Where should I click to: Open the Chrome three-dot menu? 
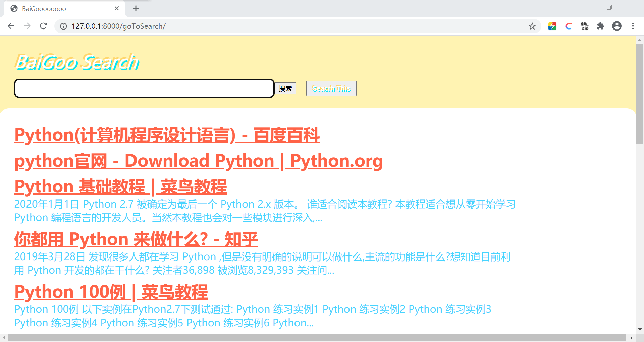(633, 26)
